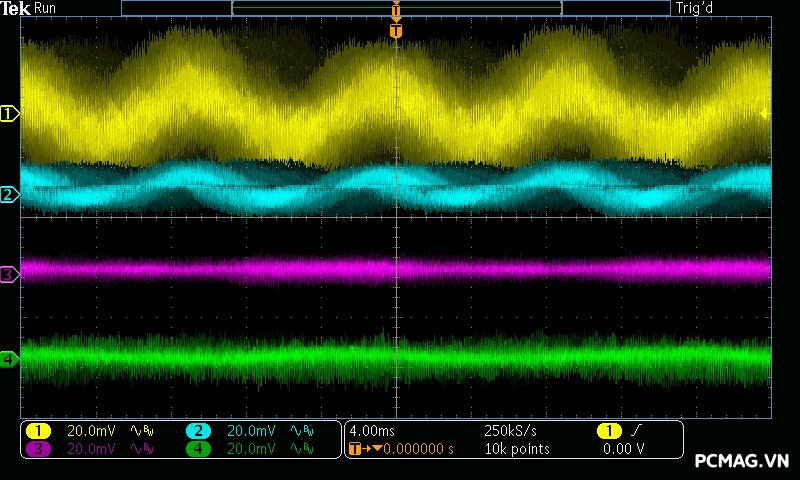The image size is (800, 480).
Task: Click the channel 4 bandwidth limit icon
Action: click(x=300, y=449)
